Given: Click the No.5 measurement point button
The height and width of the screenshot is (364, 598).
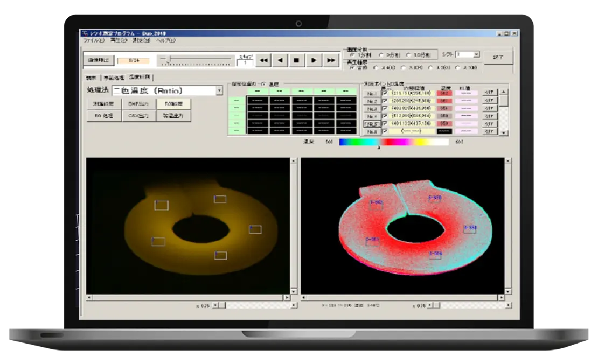Looking at the screenshot, I should [372, 124].
